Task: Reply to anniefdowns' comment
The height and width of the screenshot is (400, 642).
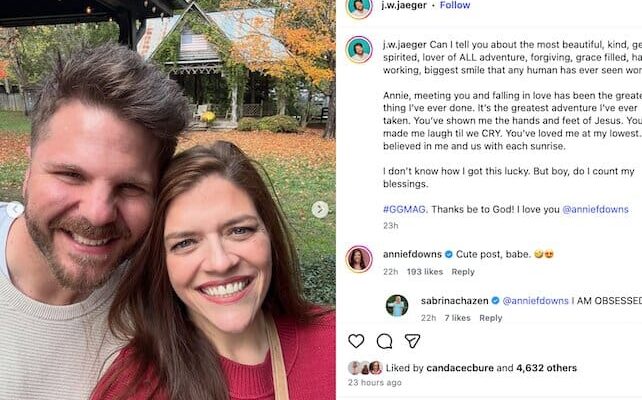Action: point(463,272)
